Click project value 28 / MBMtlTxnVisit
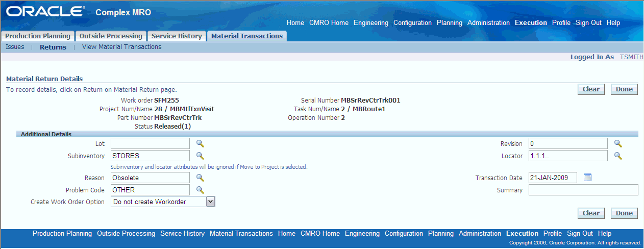644x249 pixels. [x=184, y=109]
